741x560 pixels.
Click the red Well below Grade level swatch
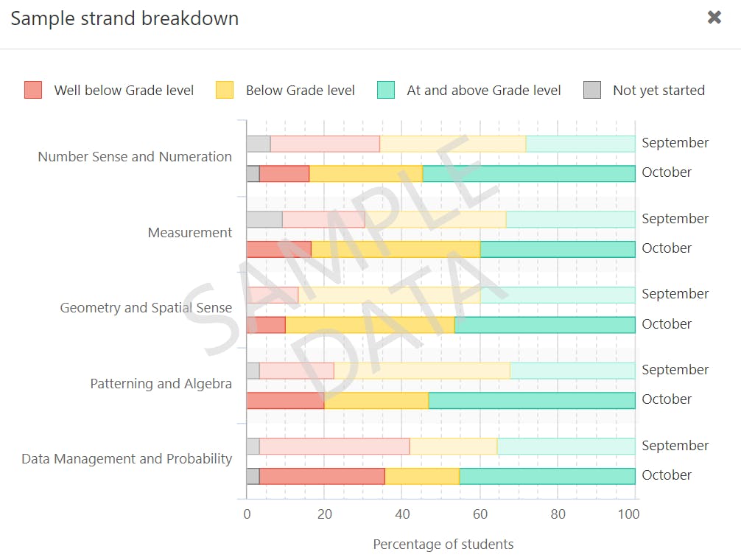33,90
